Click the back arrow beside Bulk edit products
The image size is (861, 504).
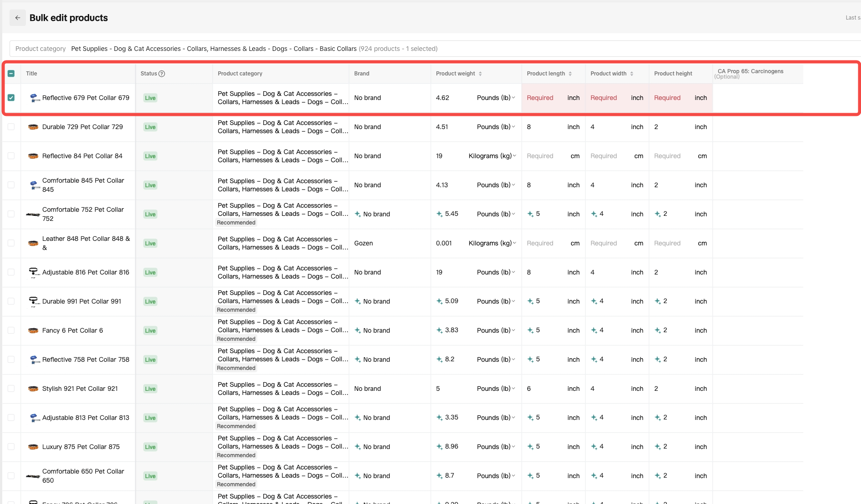(x=18, y=18)
